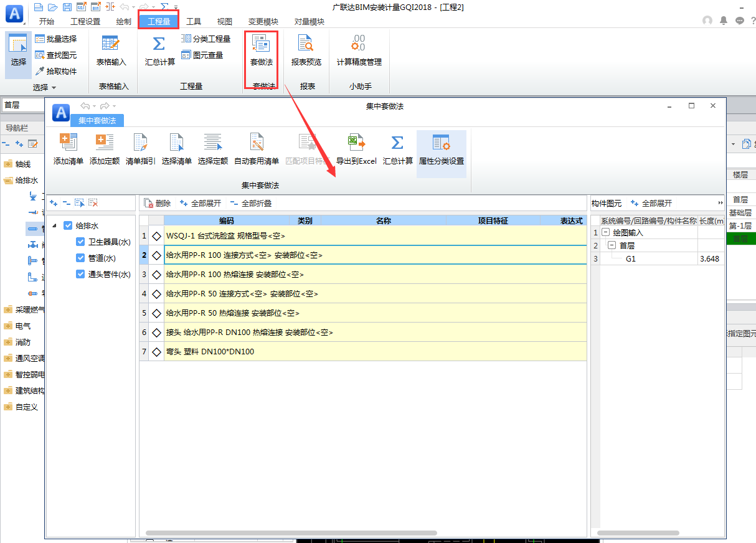Click 拾取构件 eyedropper tool
756x543 pixels.
coord(55,71)
